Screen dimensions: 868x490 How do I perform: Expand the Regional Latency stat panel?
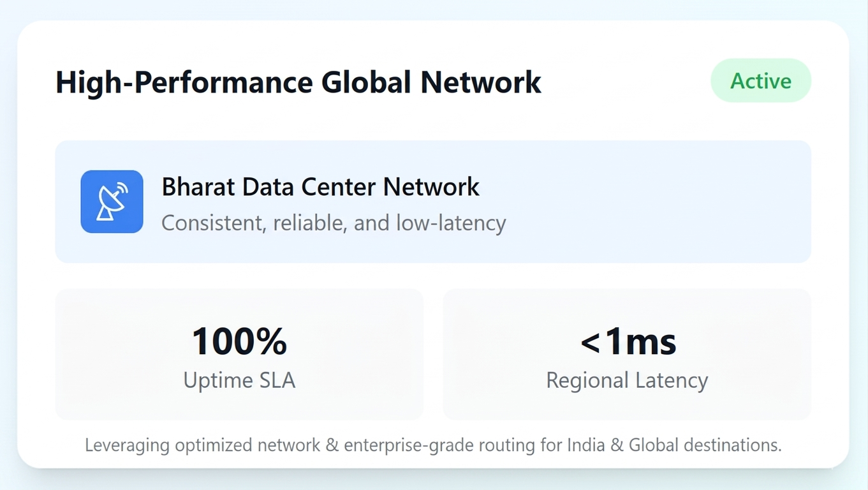(x=627, y=354)
